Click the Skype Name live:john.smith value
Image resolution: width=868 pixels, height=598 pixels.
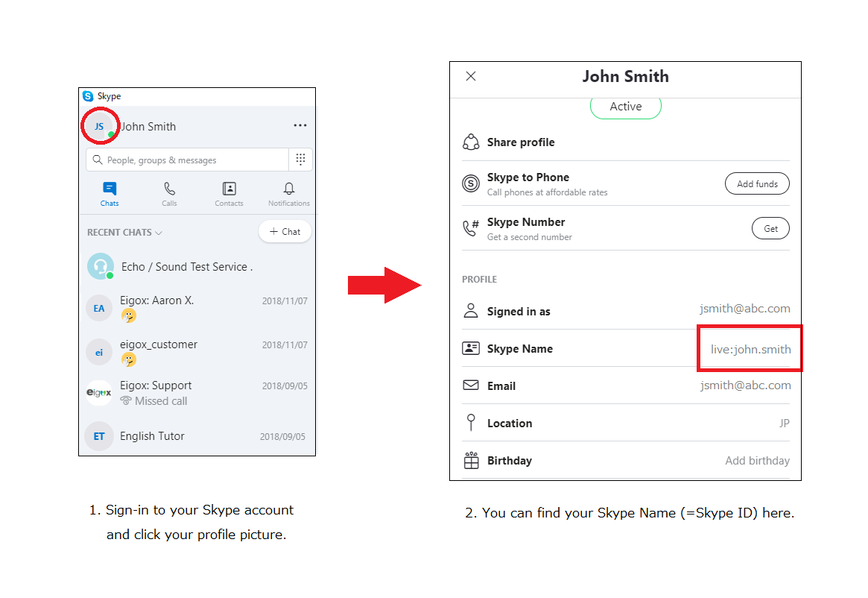click(750, 349)
